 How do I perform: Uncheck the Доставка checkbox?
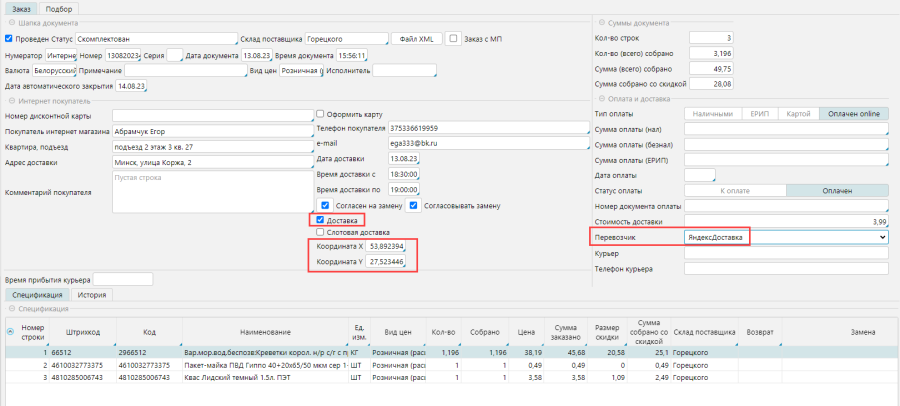point(320,219)
